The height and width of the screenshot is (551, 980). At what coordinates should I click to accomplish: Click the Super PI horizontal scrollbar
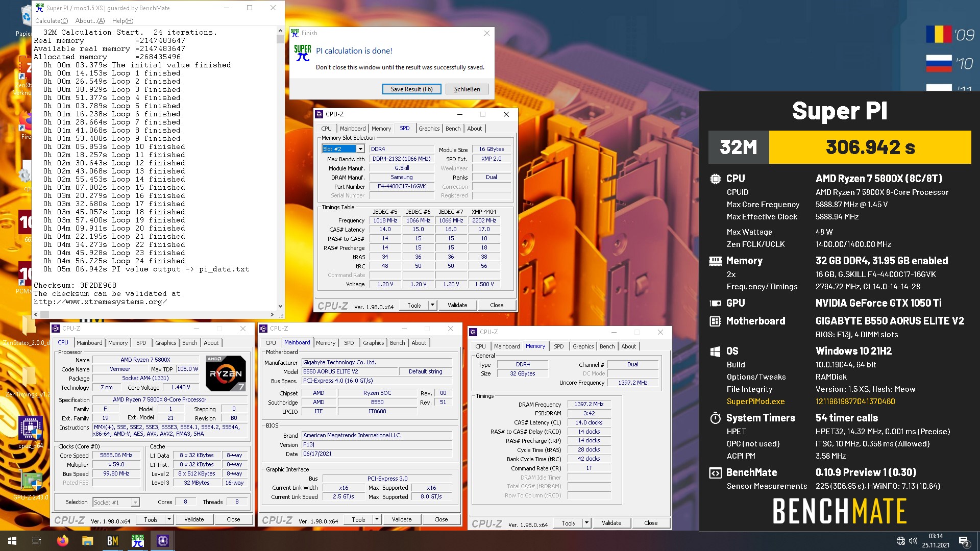(x=154, y=314)
